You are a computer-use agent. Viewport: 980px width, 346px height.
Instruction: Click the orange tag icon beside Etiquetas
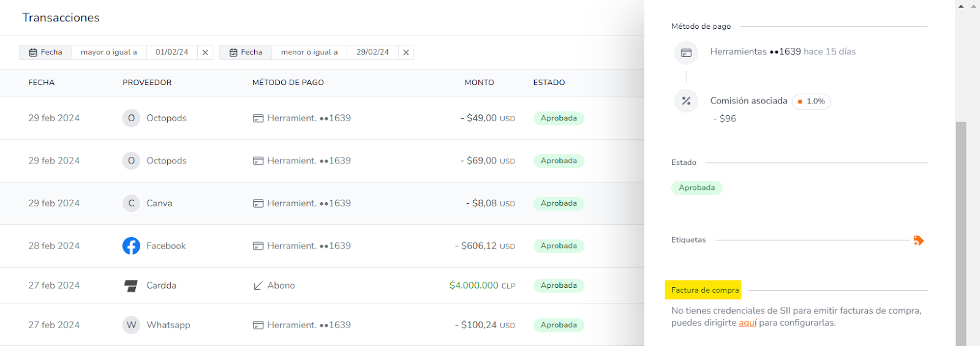pyautogui.click(x=918, y=240)
